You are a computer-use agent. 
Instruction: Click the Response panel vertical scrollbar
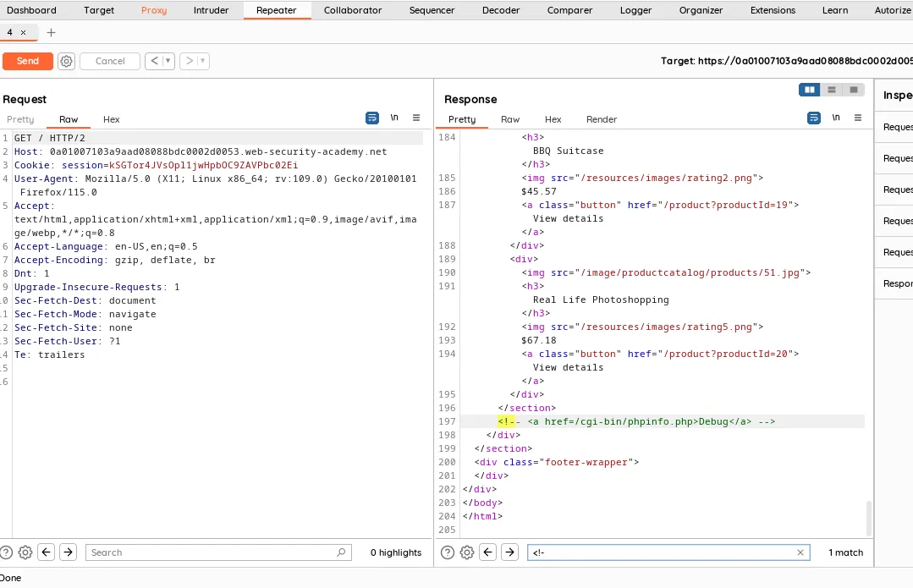pyautogui.click(x=869, y=518)
